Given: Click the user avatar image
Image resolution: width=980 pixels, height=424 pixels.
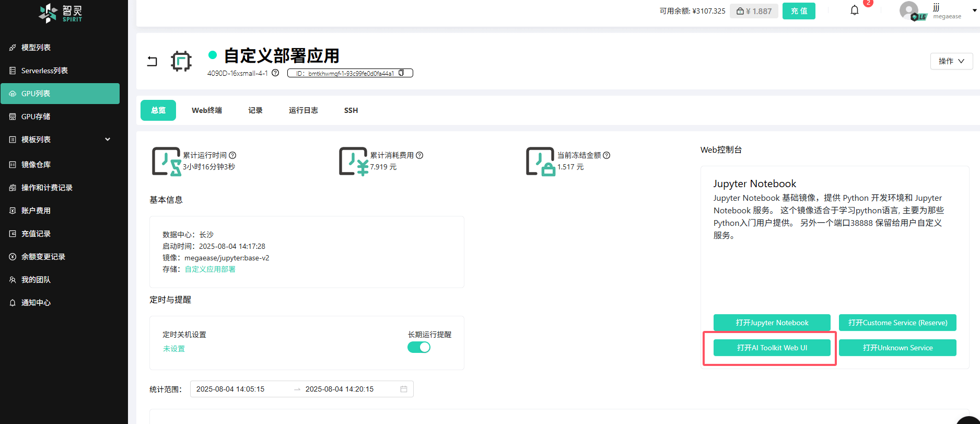Looking at the screenshot, I should (x=909, y=10).
